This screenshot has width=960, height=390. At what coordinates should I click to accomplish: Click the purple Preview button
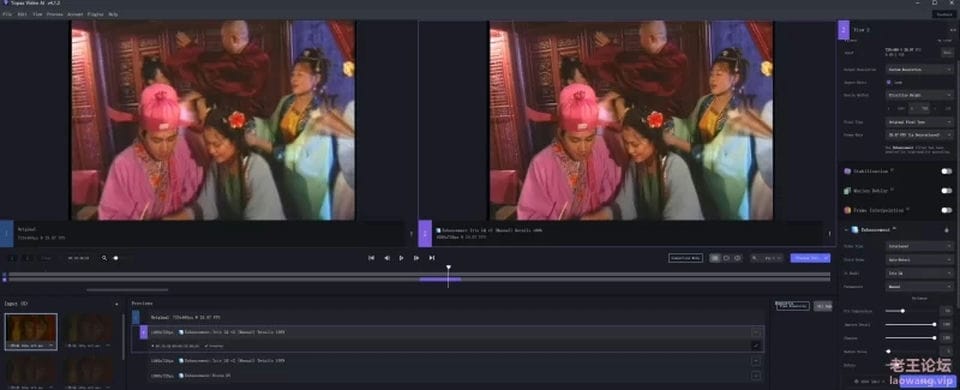click(810, 258)
